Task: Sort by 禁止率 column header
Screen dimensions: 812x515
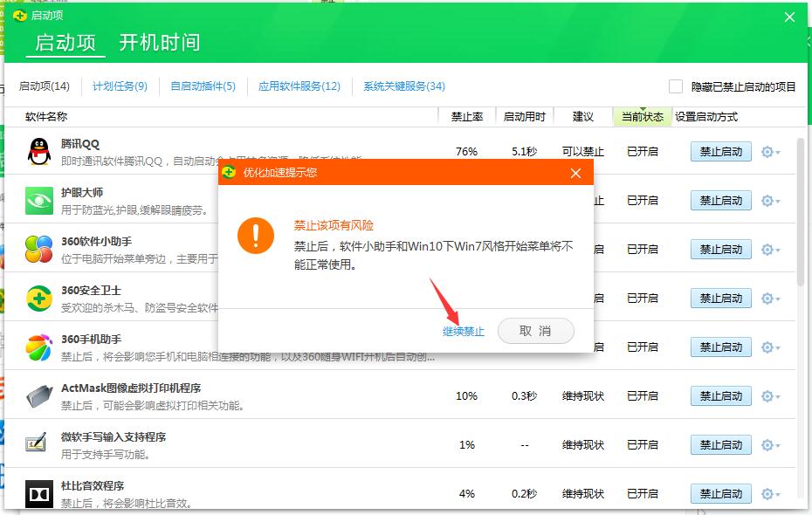Action: coord(467,117)
